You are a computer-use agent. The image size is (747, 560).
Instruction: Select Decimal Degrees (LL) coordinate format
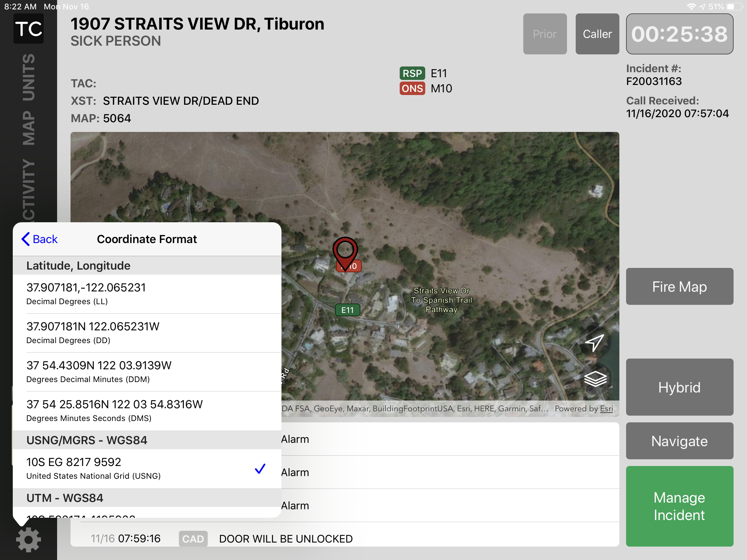point(147,294)
